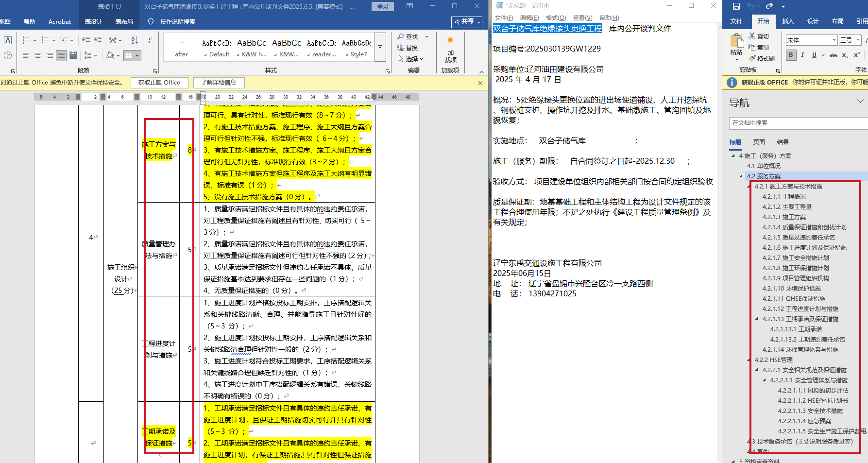Viewport: 868px width, 463px height.
Task: Click Replace in the editing group
Action: click(408, 48)
